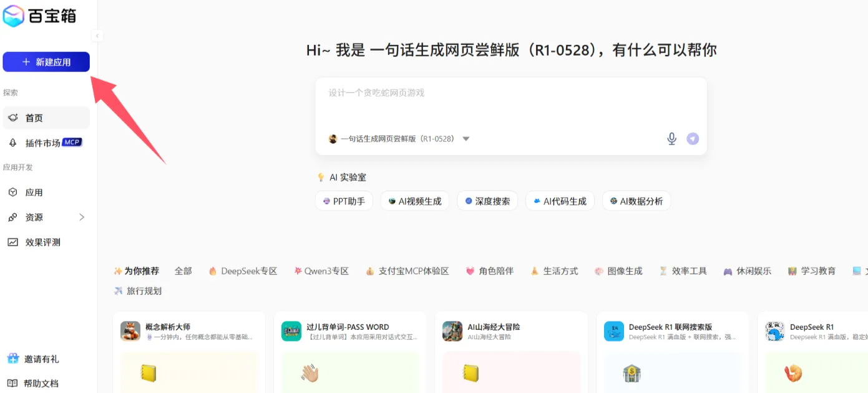Select the 图像生成 tab
The width and height of the screenshot is (868, 393).
coord(618,271)
